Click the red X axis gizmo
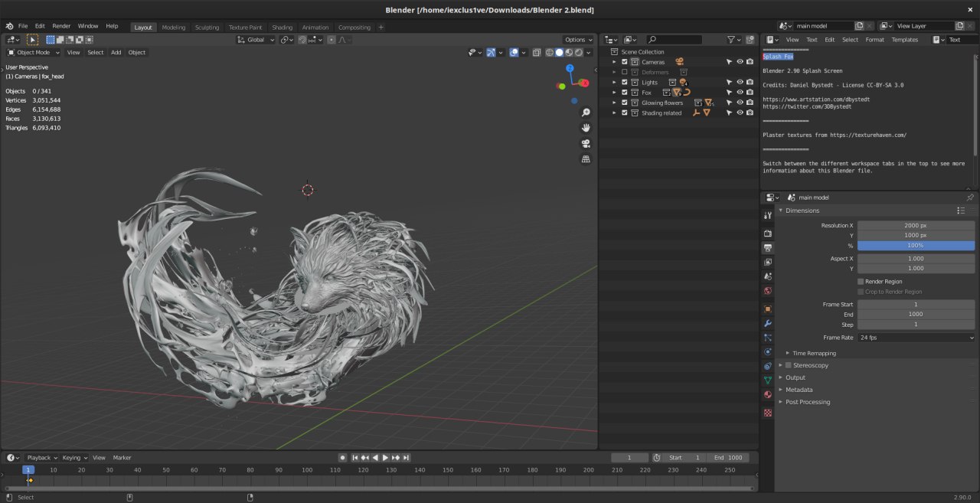 pyautogui.click(x=586, y=82)
